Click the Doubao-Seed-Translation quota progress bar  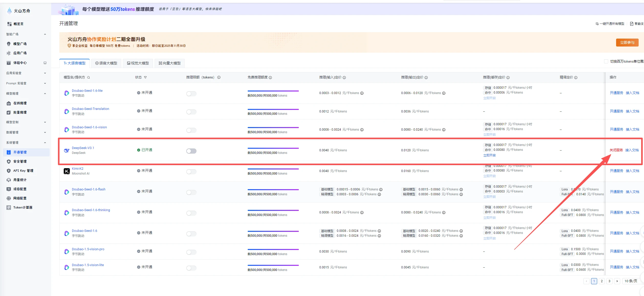273,109
